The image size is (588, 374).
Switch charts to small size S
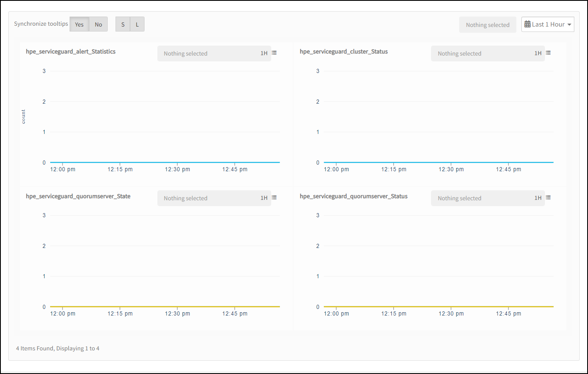[123, 24]
